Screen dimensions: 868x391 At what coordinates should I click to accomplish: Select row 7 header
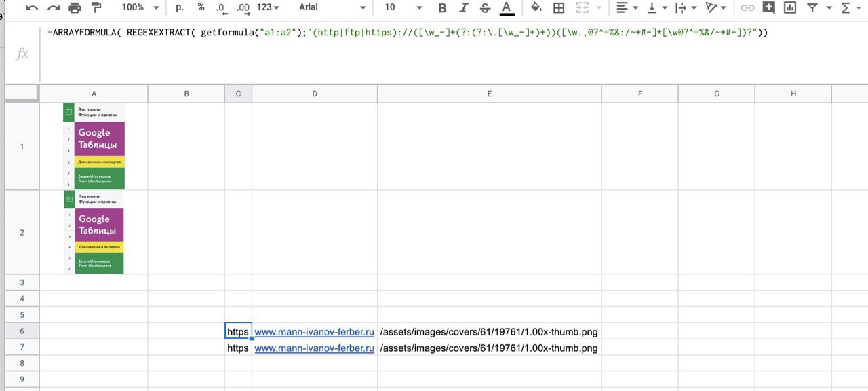point(22,348)
